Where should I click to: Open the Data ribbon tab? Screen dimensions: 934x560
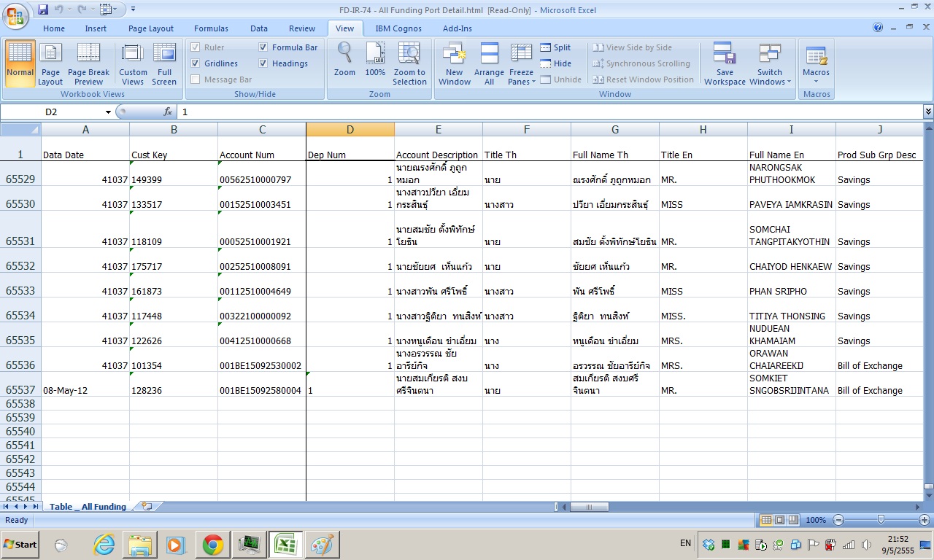[259, 28]
